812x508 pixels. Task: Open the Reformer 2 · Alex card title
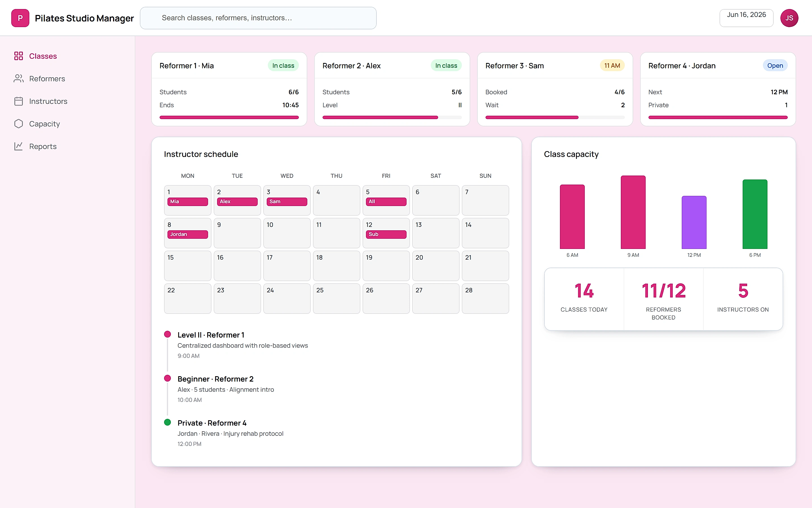351,65
